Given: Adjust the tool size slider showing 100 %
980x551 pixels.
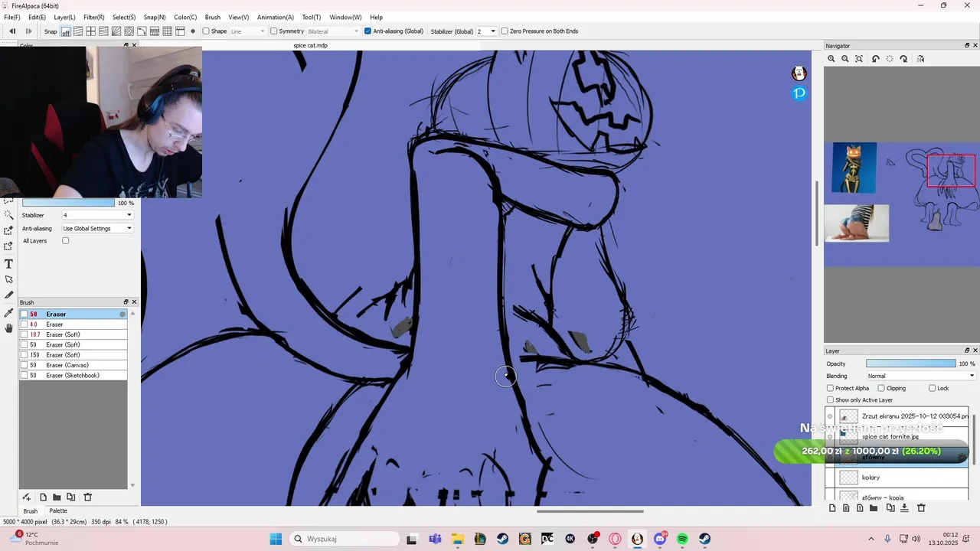Looking at the screenshot, I should tap(68, 203).
